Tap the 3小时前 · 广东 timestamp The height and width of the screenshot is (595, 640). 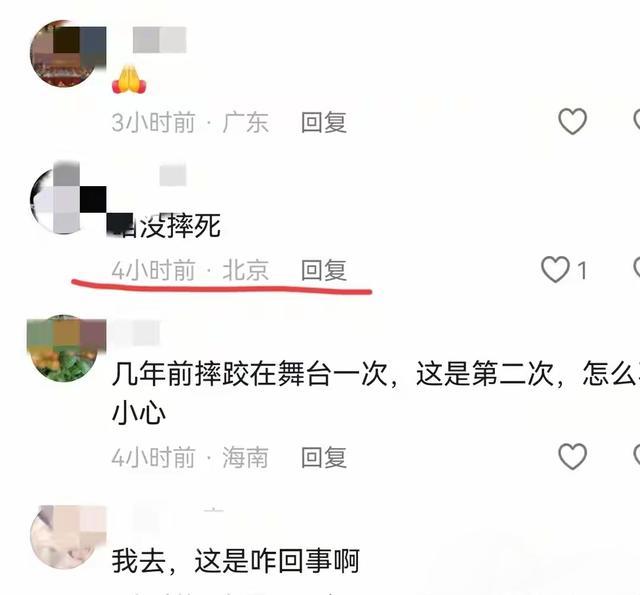190,122
